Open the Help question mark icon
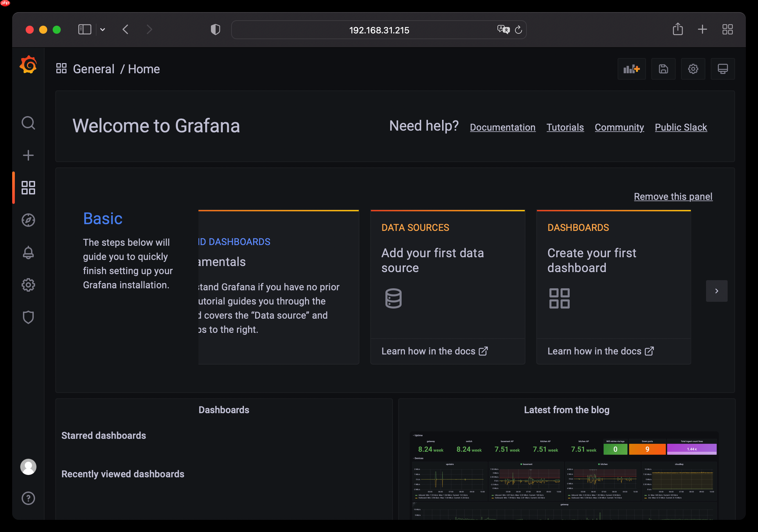The image size is (758, 532). coord(28,498)
